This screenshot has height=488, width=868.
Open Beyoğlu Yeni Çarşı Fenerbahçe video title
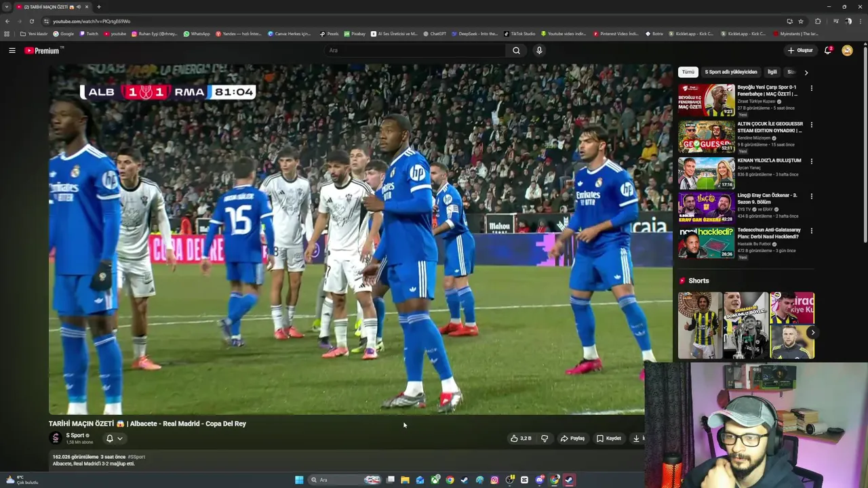point(767,90)
